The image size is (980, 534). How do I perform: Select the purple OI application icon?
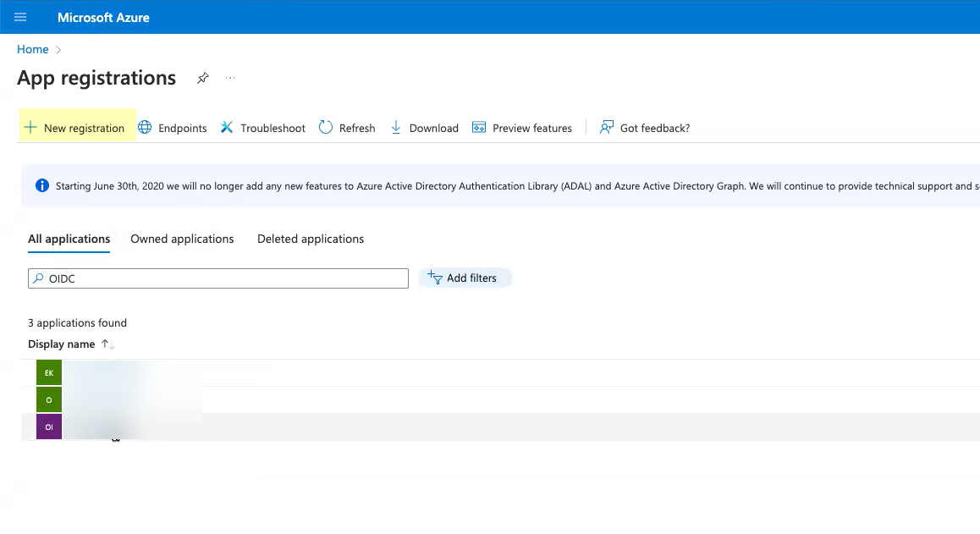coord(49,427)
